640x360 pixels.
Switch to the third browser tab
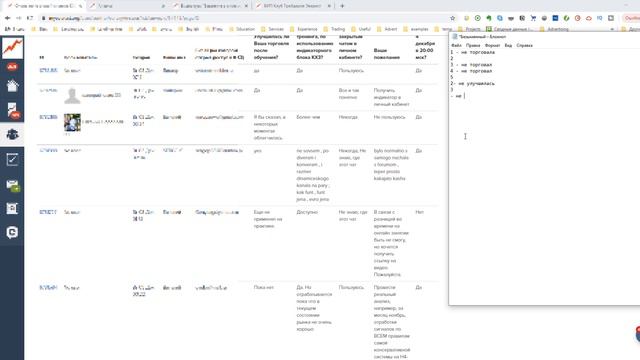click(x=210, y=6)
